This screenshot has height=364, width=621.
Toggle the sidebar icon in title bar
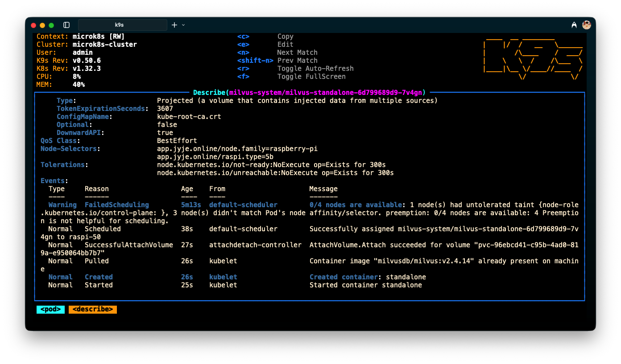66,25
